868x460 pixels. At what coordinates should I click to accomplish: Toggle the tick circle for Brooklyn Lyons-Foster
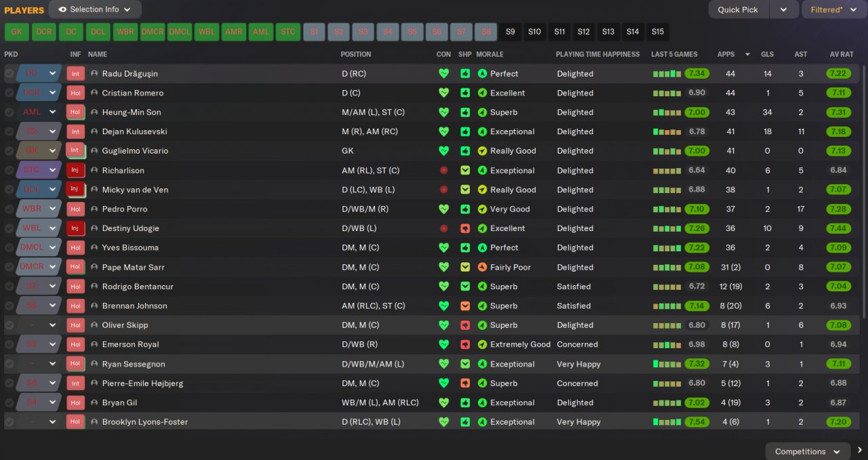tap(9, 422)
